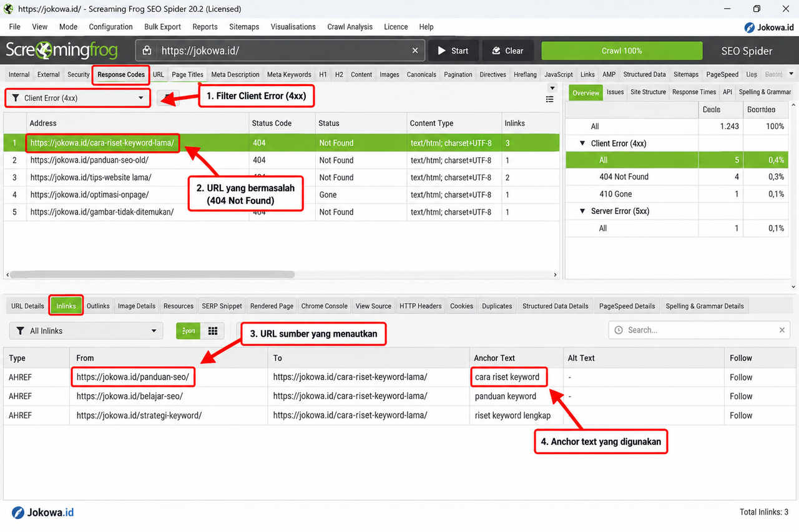Image resolution: width=799 pixels, height=532 pixels.
Task: Open the Visualisations menu
Action: tap(293, 27)
